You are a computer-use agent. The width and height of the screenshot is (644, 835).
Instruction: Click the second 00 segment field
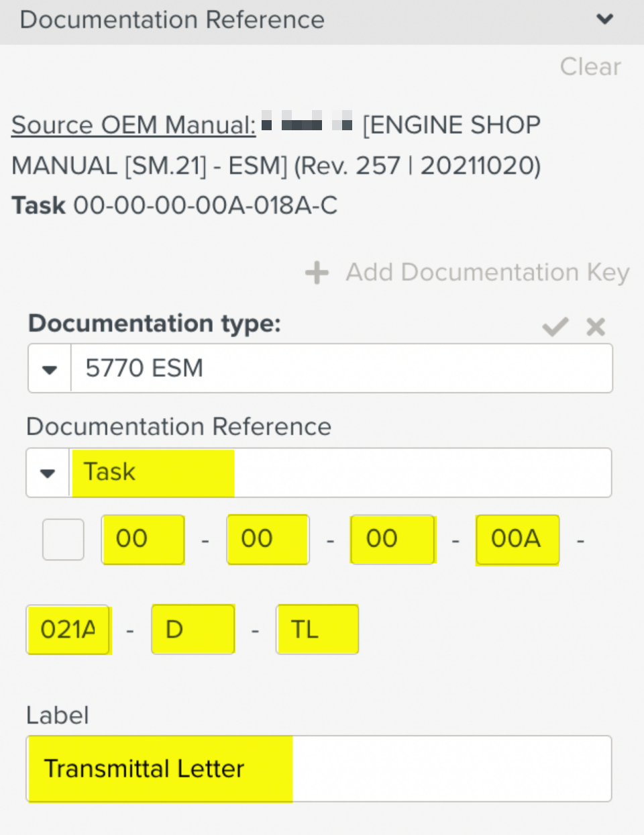(x=268, y=539)
